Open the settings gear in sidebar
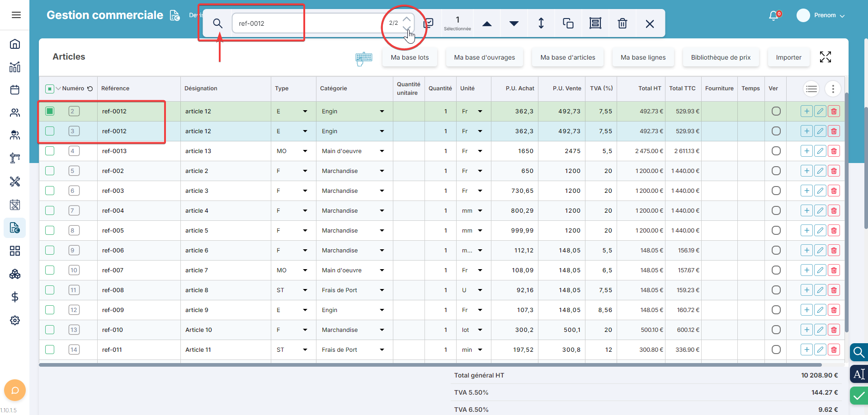This screenshot has height=415, width=868. point(15,320)
